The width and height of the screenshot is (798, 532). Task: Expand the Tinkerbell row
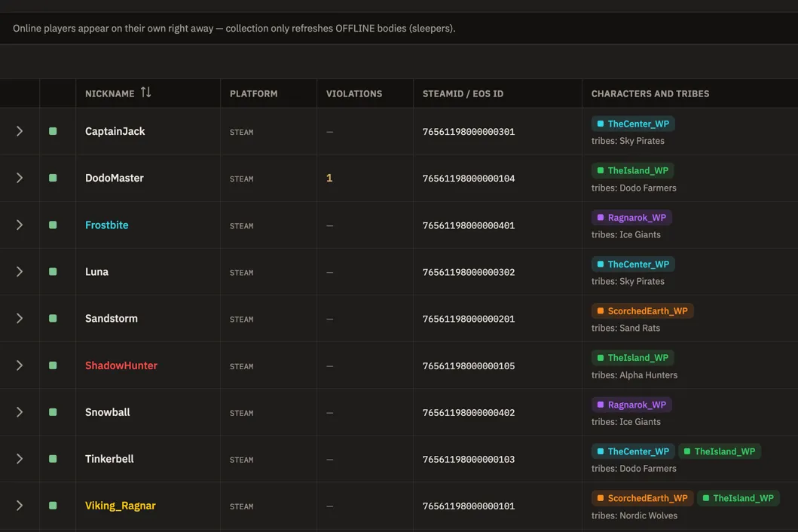tap(20, 459)
